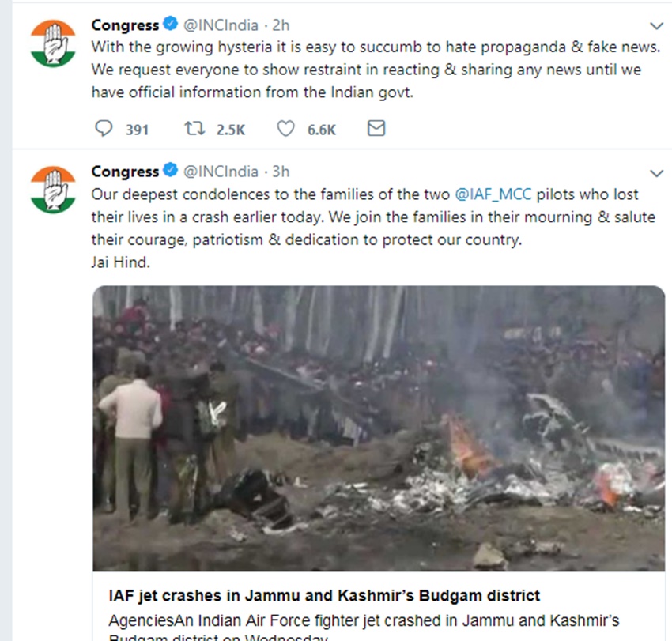Retweet the hate propaganda warning tweet
Image resolution: width=672 pixels, height=641 pixels.
tap(194, 129)
